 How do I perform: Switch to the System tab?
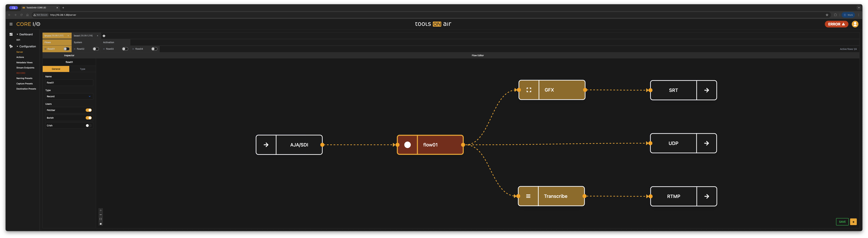[x=78, y=43]
